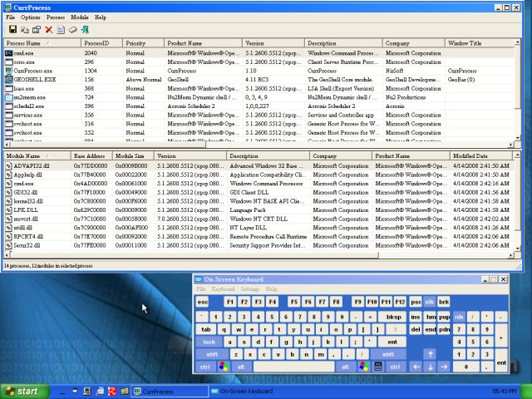This screenshot has height=399, width=532.
Task: Sort by ProcessID column header
Action: click(101, 43)
